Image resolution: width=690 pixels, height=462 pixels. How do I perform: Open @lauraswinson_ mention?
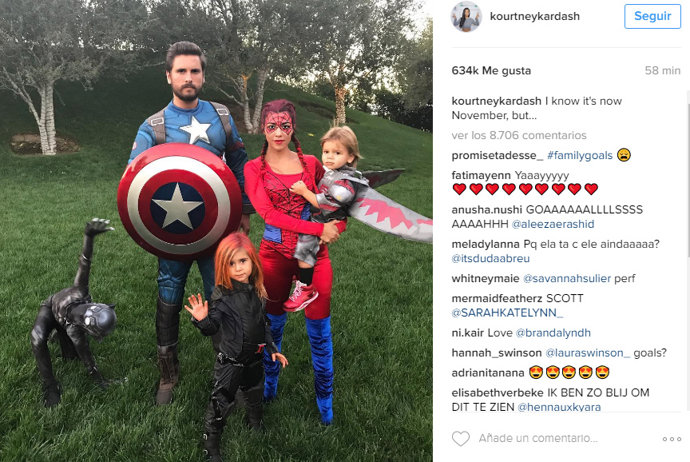pyautogui.click(x=587, y=353)
